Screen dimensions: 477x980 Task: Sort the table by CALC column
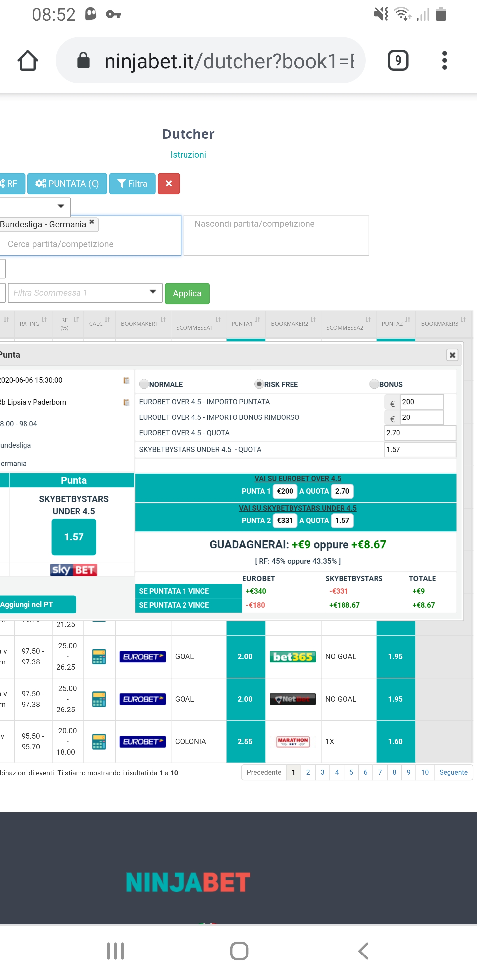point(99,323)
